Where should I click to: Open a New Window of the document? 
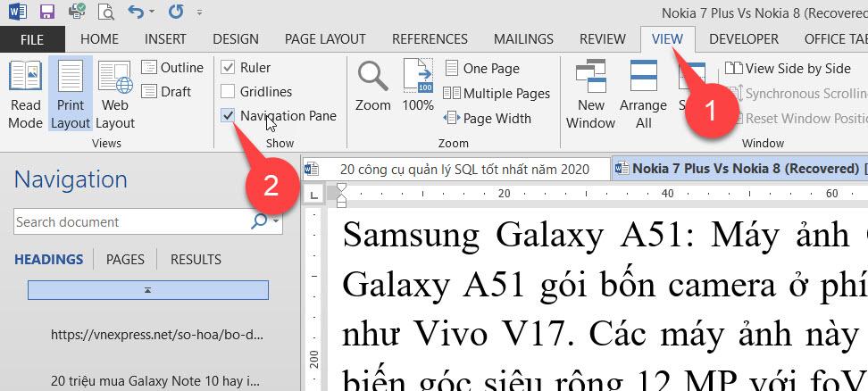pos(590,95)
